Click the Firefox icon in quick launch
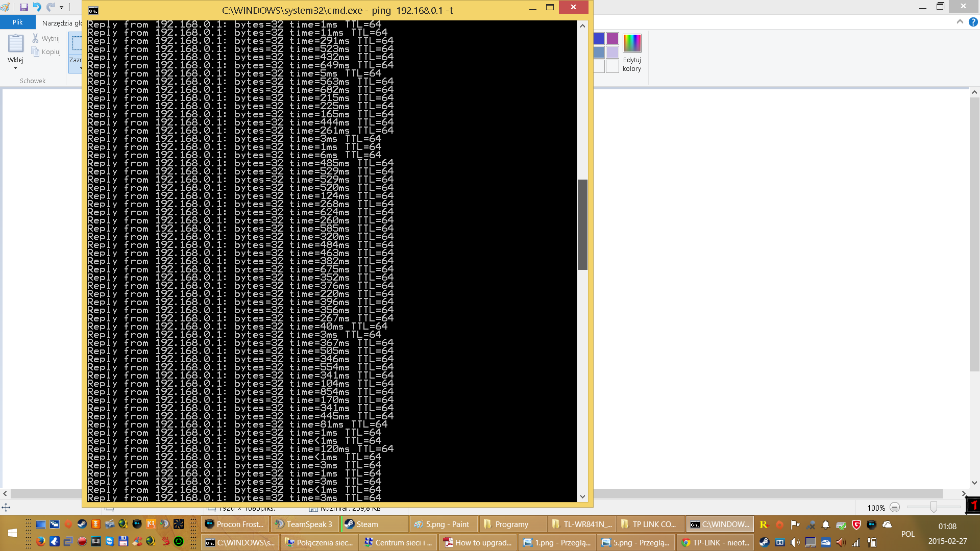Image resolution: width=980 pixels, height=551 pixels. [41, 541]
